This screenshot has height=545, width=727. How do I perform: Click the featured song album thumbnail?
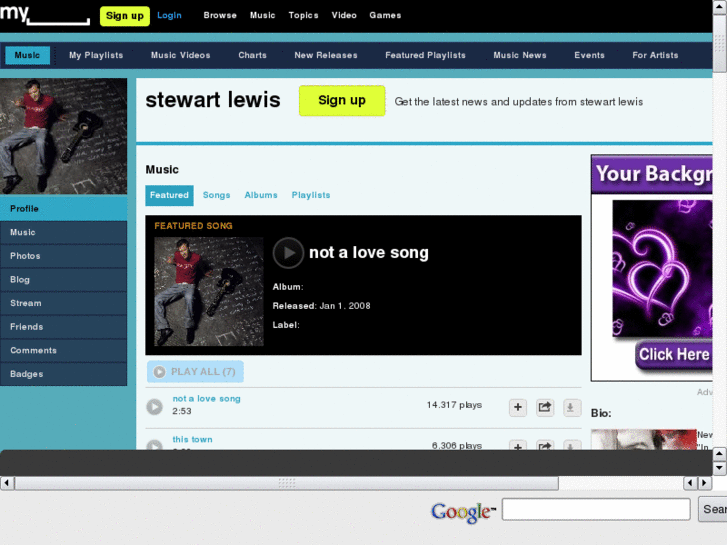[x=209, y=291]
